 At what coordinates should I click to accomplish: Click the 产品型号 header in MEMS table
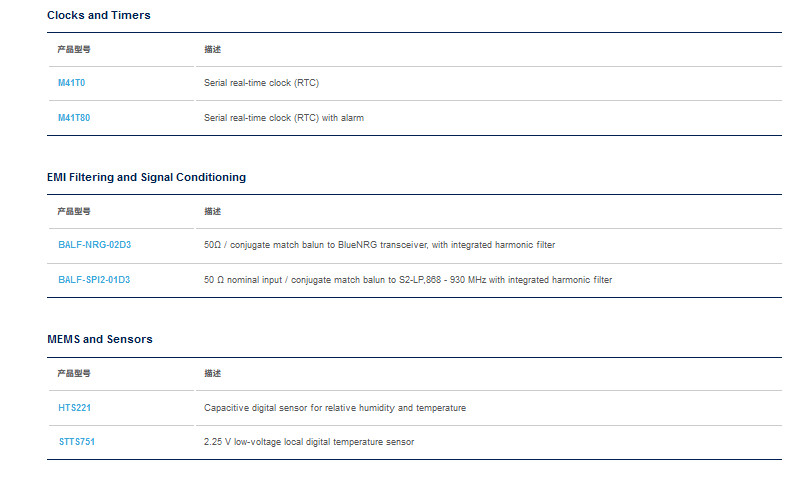tap(74, 373)
